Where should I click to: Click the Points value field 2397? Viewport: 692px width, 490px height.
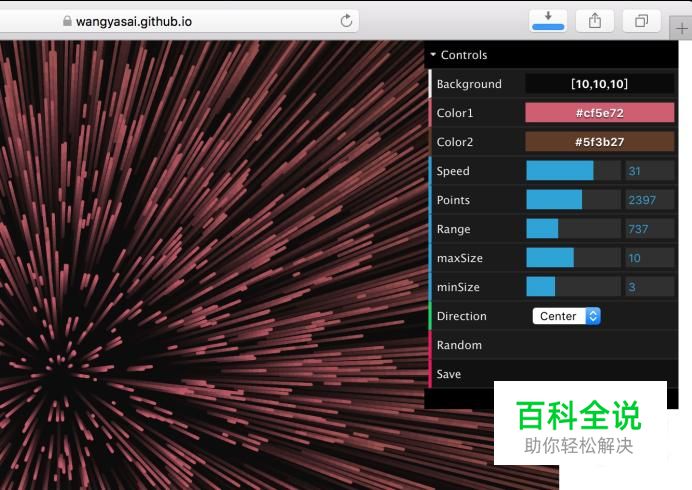(650, 200)
